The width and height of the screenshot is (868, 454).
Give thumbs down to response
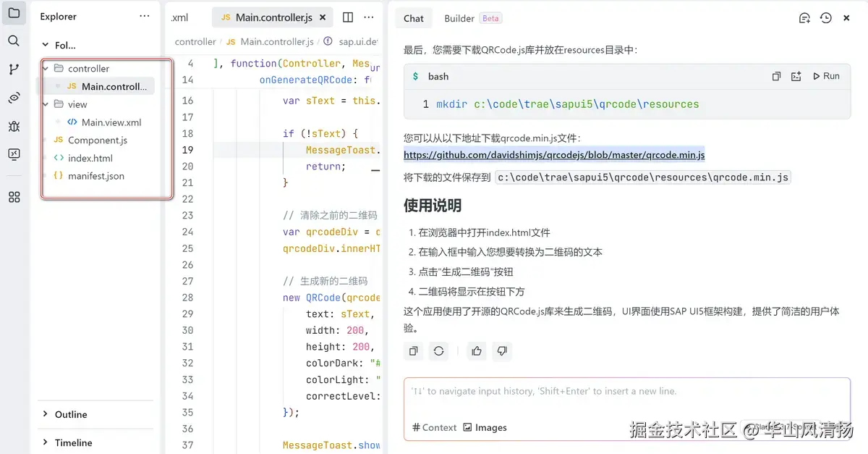(502, 351)
